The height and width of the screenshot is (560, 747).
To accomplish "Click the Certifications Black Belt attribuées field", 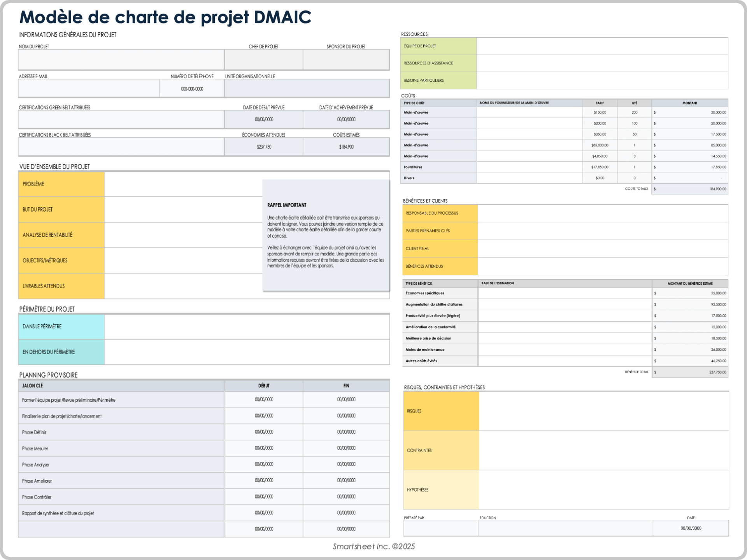I will coord(121,147).
